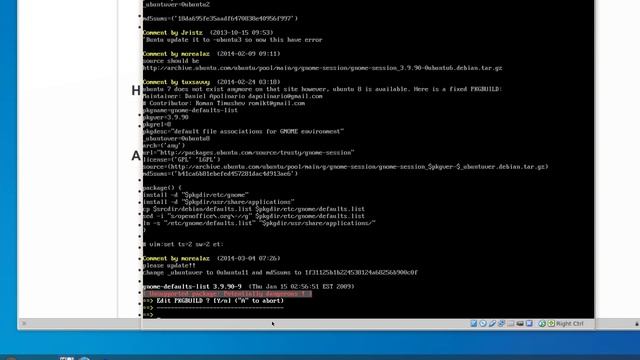The width and height of the screenshot is (640, 360).
Task: Click the small arrow at bottom-left of left panel
Action: (24, 324)
